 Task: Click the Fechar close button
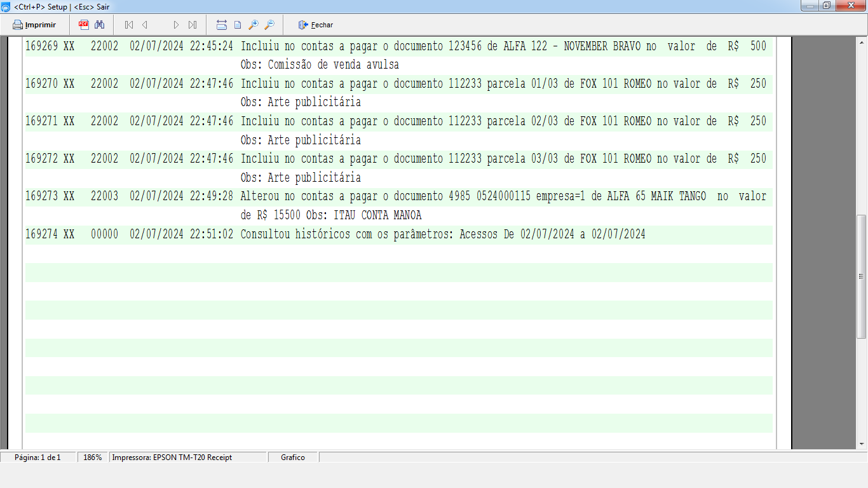(316, 25)
